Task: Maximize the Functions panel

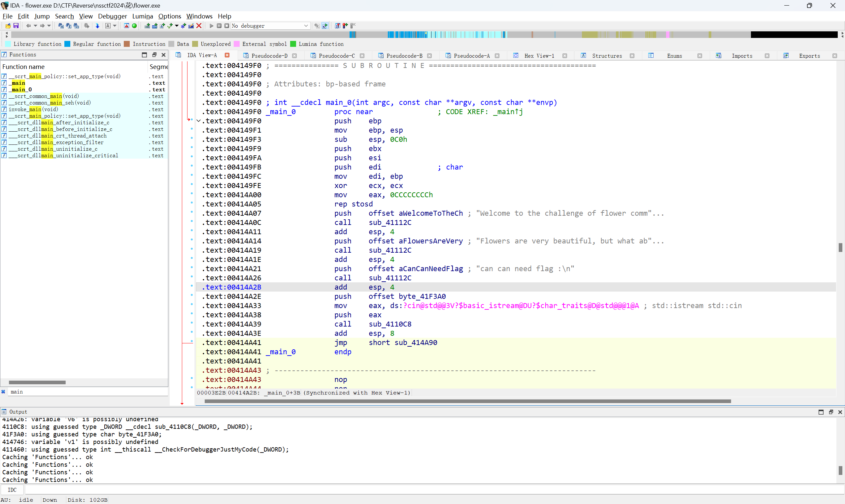Action: 144,55
